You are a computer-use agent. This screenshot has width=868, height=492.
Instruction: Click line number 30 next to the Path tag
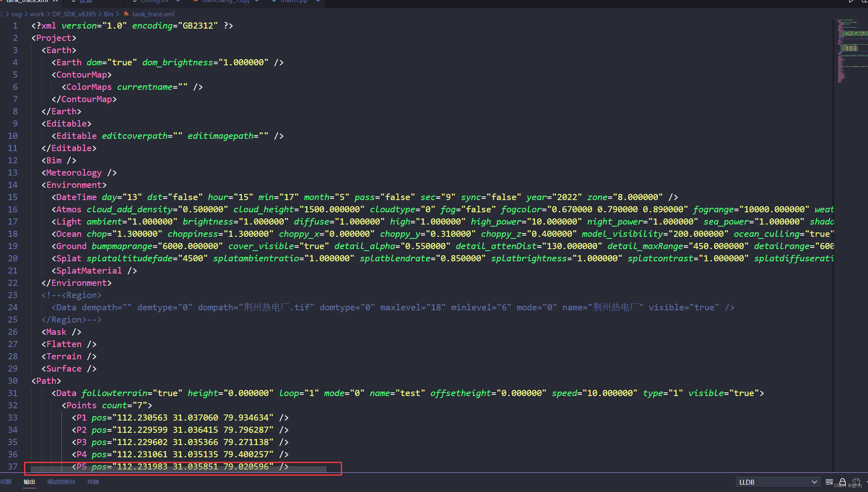click(x=13, y=381)
